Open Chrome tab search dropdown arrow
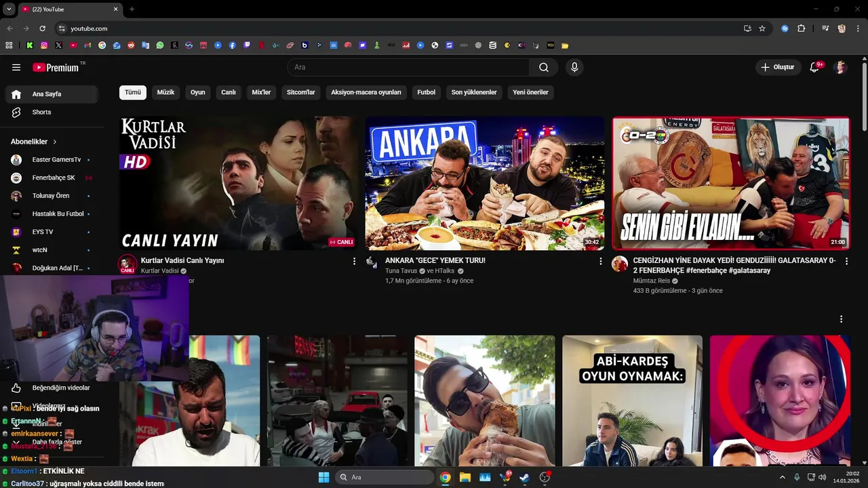The height and width of the screenshot is (488, 868). point(9,9)
